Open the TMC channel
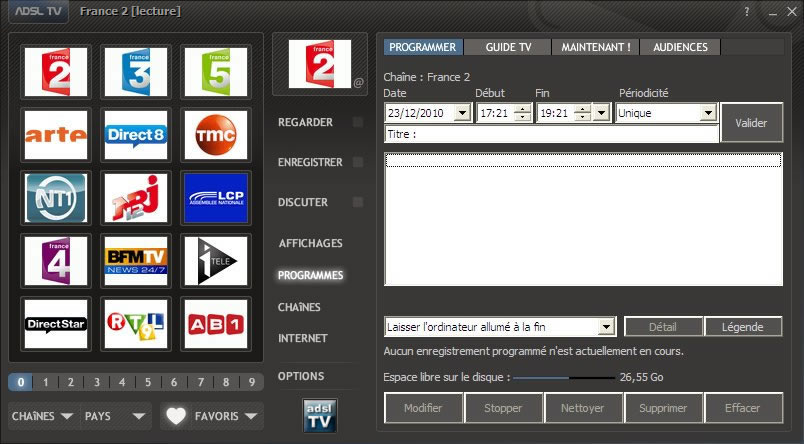Image resolution: width=804 pixels, height=444 pixels. click(x=216, y=135)
